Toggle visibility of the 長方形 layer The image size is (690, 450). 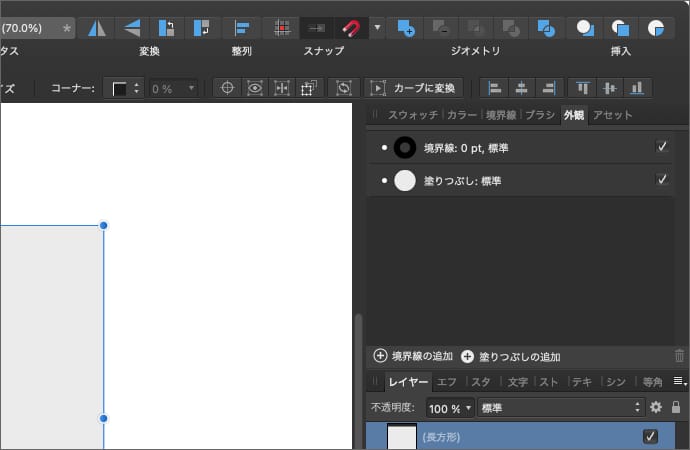650,437
